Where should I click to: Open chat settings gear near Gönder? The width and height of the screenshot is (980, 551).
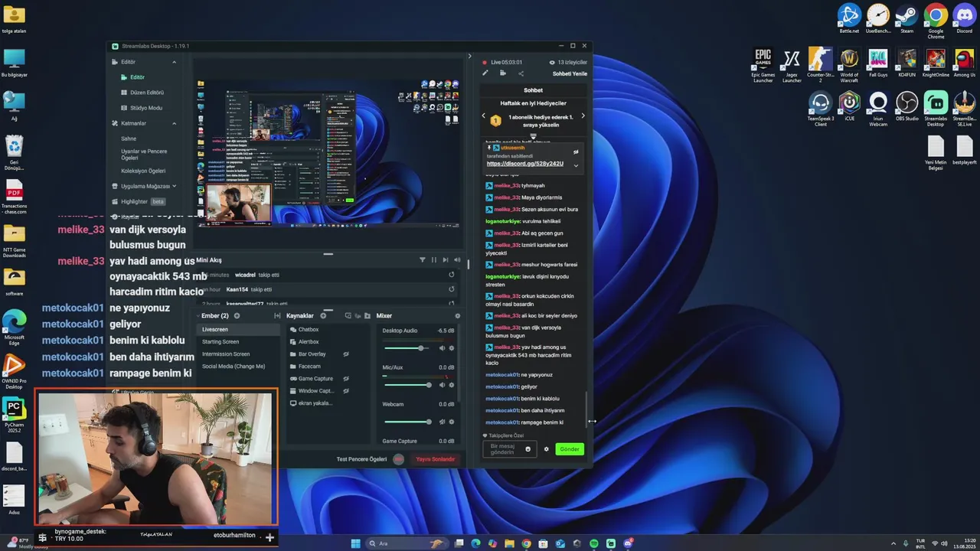tap(546, 449)
